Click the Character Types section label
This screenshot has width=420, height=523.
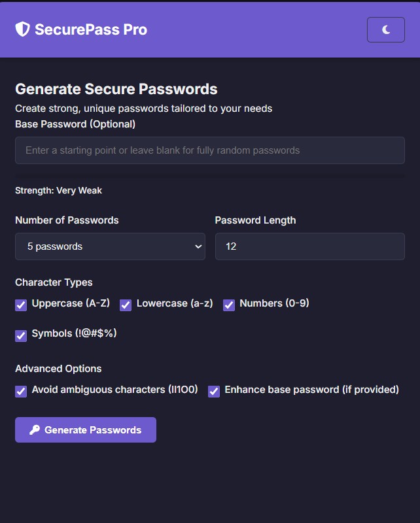tap(54, 282)
